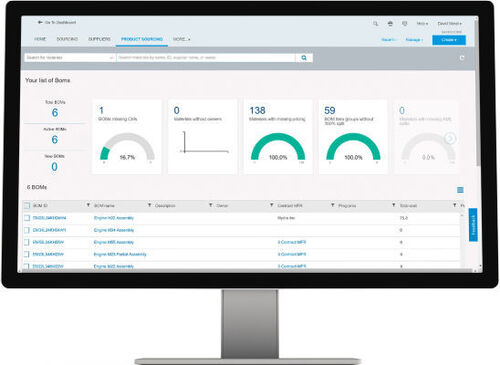Open the Manage dropdown link

click(x=414, y=40)
